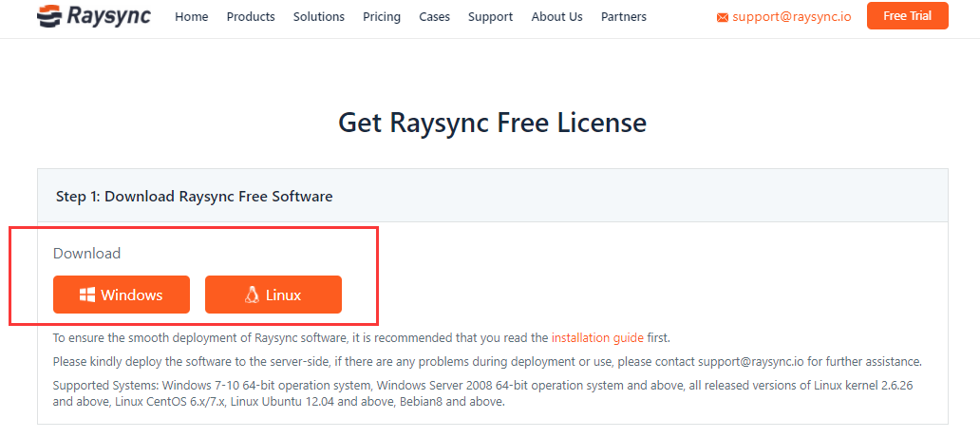
Task: Open the installation guide link
Action: click(597, 338)
